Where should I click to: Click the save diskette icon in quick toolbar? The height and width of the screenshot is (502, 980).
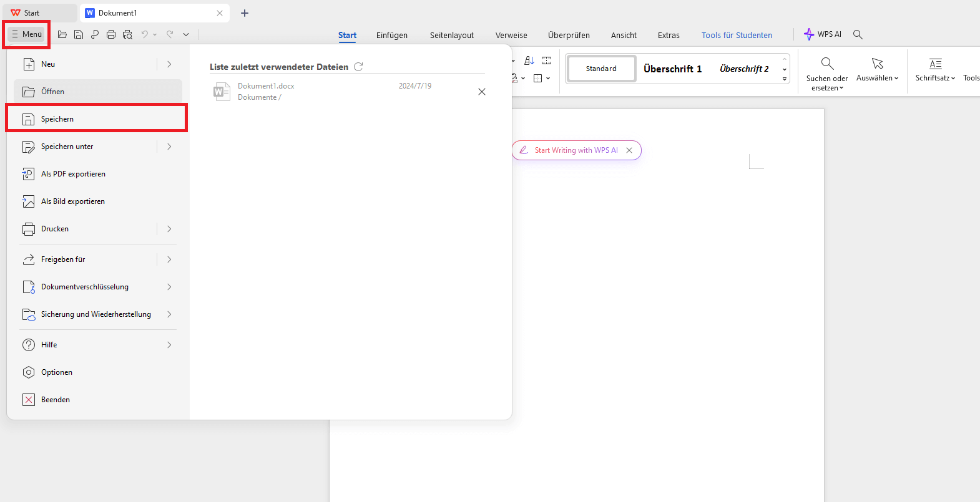pyautogui.click(x=79, y=35)
